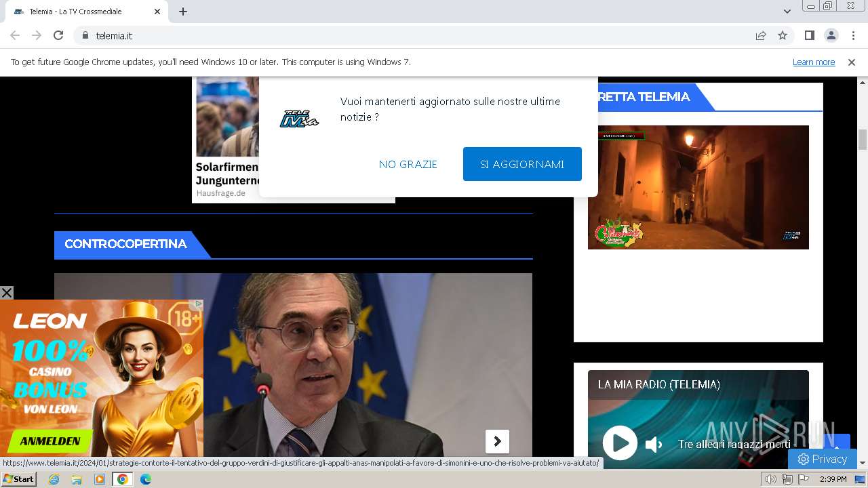The width and height of the screenshot is (868, 488).
Task: Launch Microsoft Edge from the taskbar
Action: pos(146,479)
